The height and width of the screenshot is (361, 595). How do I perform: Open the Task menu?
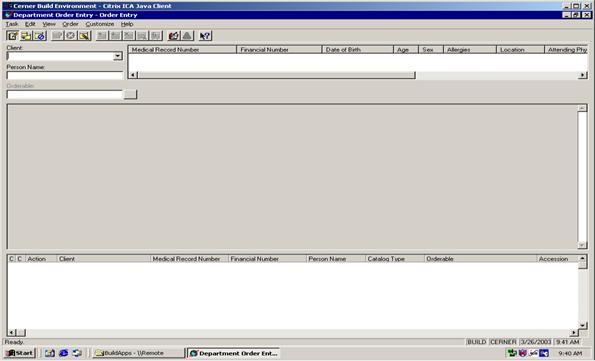[12, 24]
